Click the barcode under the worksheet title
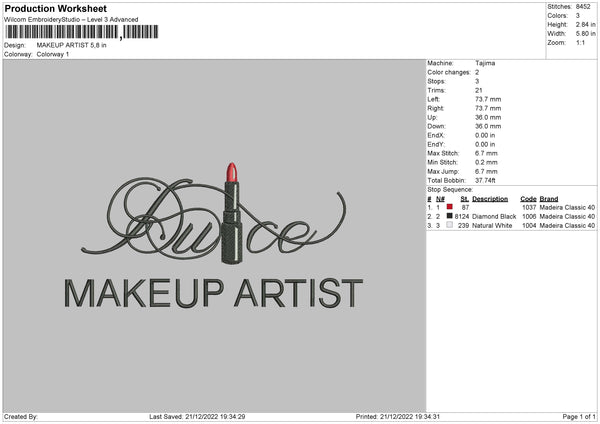 pos(62,32)
